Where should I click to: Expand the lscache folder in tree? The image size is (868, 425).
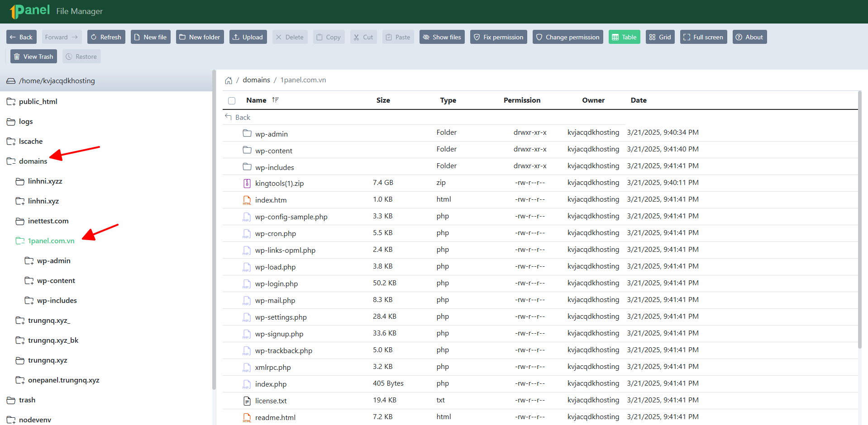tap(11, 142)
